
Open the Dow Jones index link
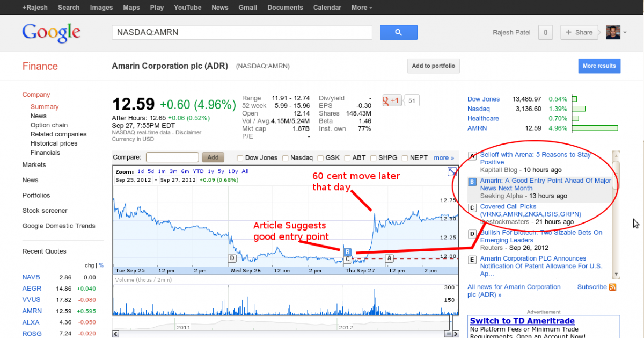[x=484, y=99]
